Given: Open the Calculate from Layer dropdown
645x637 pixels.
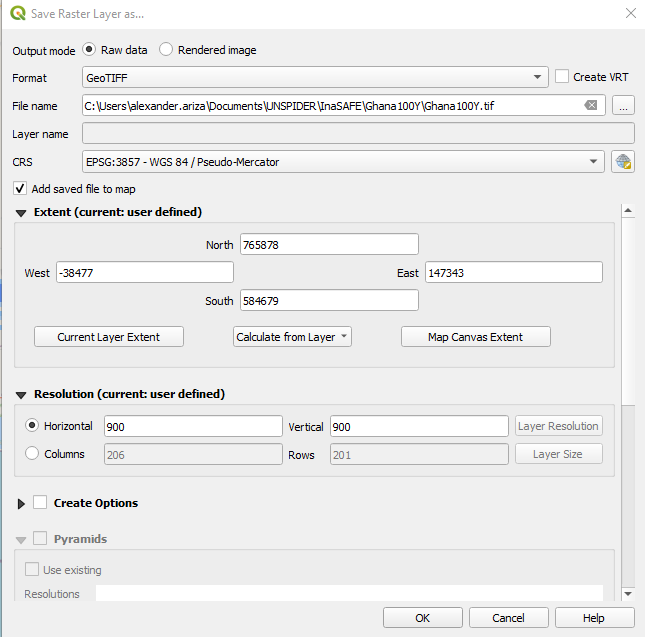Looking at the screenshot, I should click(x=292, y=337).
